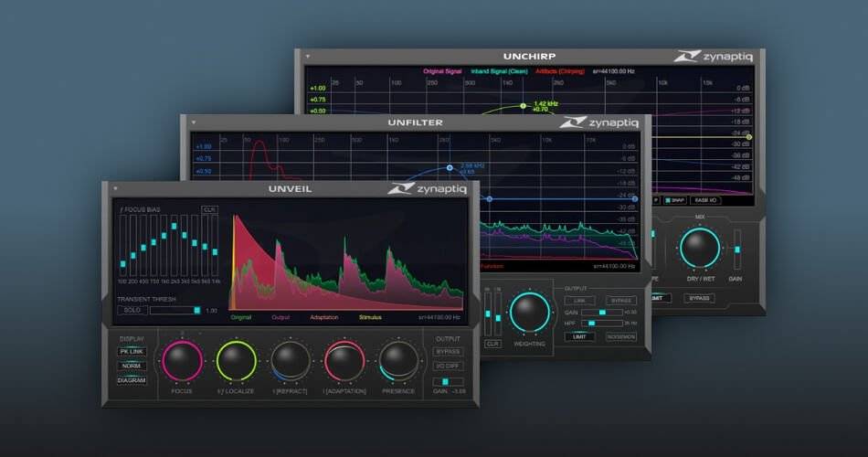Click the LOCALIZE knob in UNVEIL
The image size is (868, 457).
coord(237,361)
